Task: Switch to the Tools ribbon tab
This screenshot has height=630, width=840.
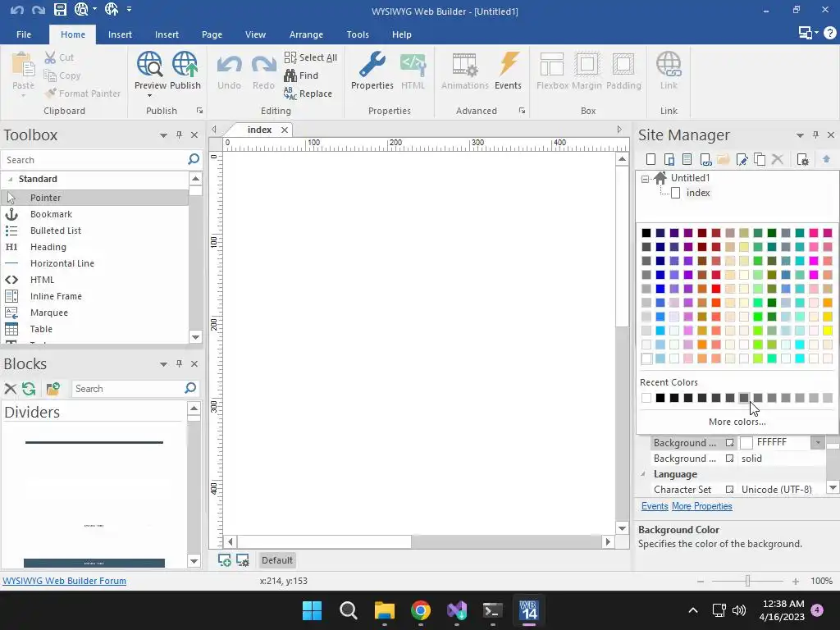Action: pyautogui.click(x=358, y=34)
